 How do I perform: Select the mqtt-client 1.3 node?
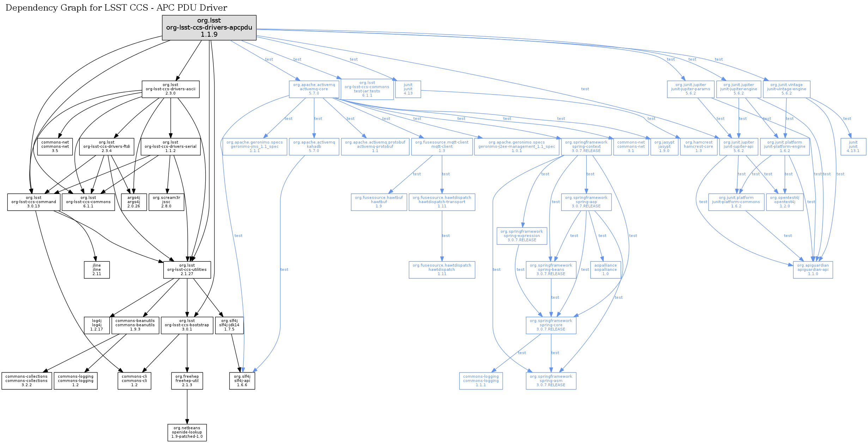pyautogui.click(x=442, y=147)
